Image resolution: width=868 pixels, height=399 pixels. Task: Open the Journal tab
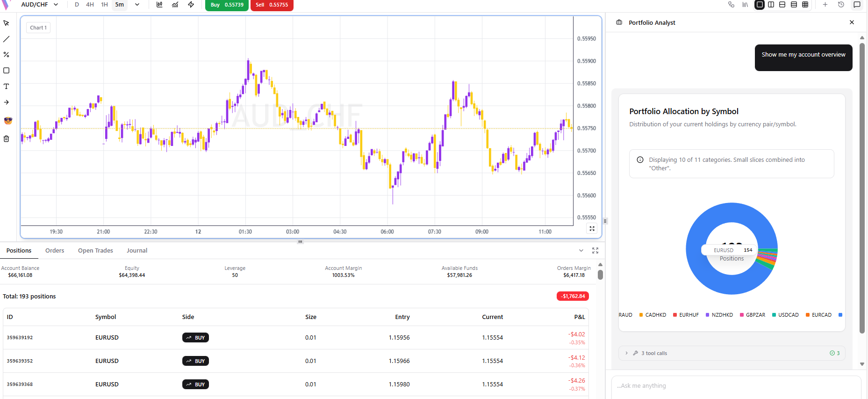click(137, 251)
